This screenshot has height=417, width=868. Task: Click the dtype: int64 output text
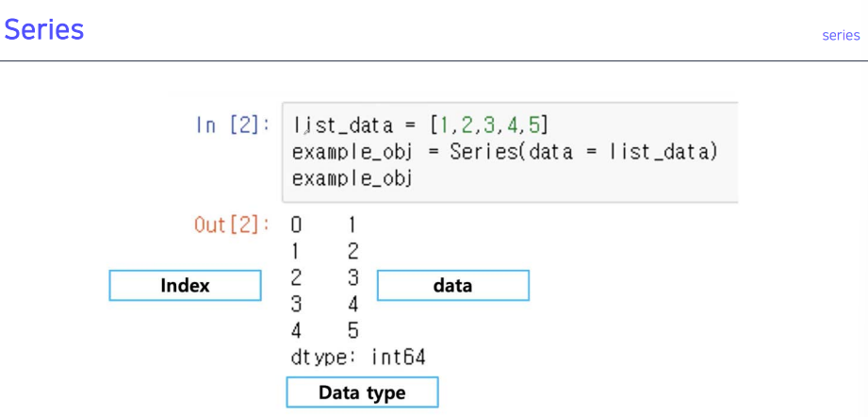357,358
